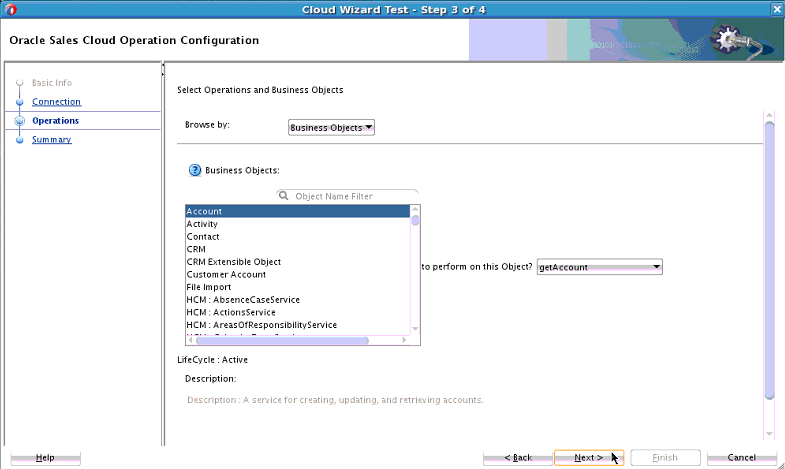Click the Business Objects help question-mark icon
This screenshot has height=469, width=785.
195,170
